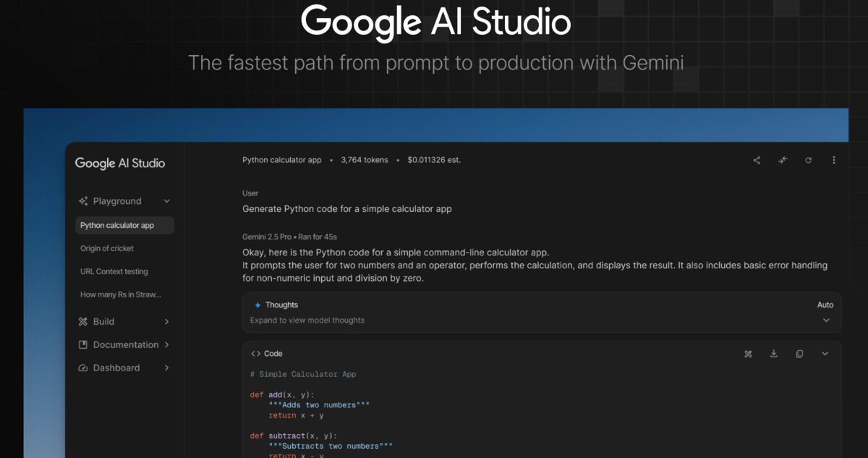This screenshot has width=868, height=458.
Task: Click the Playground sparkle icon in the sidebar
Action: click(x=83, y=201)
